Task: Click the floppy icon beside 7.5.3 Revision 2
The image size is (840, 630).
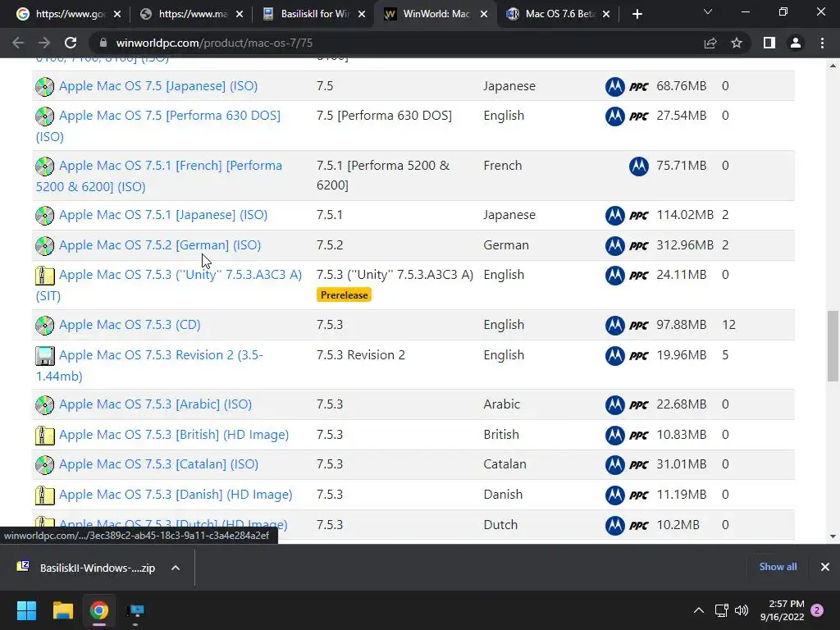Action: 45,356
